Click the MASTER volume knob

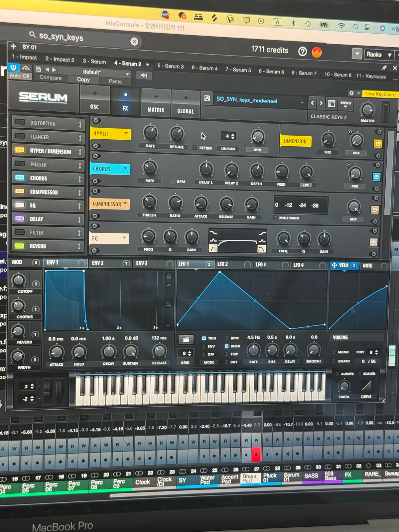click(x=367, y=110)
